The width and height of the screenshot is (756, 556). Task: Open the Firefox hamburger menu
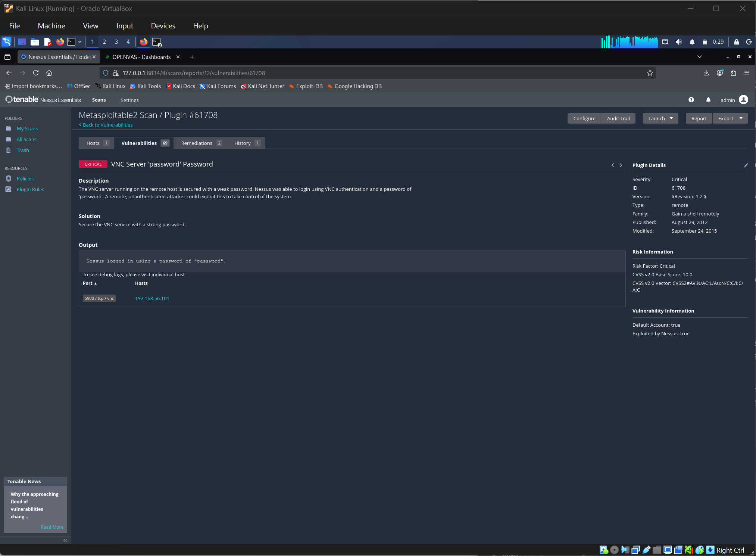pos(747,73)
